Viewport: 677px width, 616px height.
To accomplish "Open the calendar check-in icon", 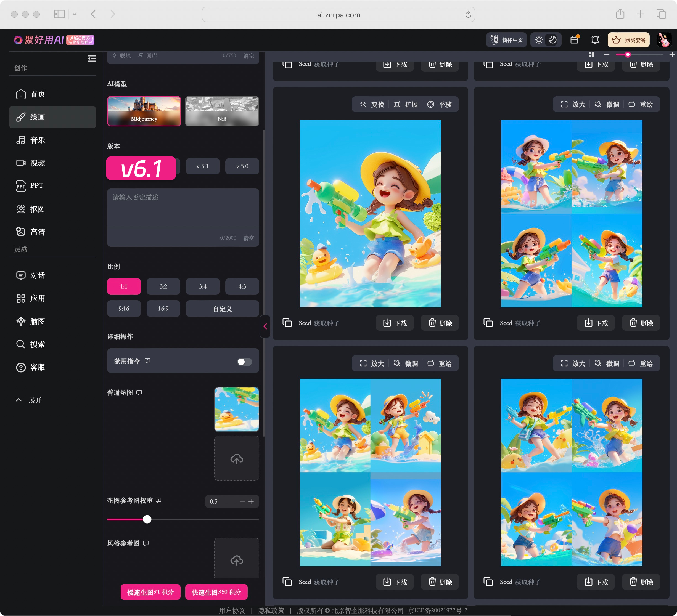I will 574,40.
